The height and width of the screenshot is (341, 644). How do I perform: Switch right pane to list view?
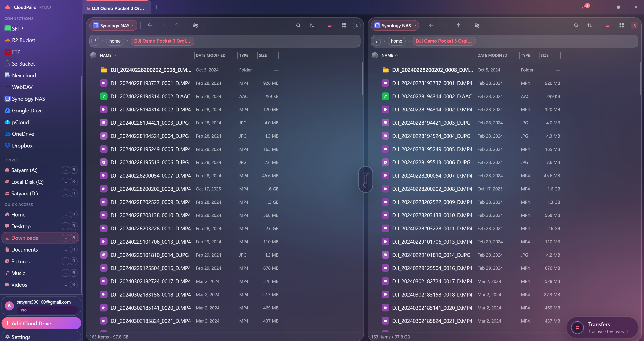point(608,26)
